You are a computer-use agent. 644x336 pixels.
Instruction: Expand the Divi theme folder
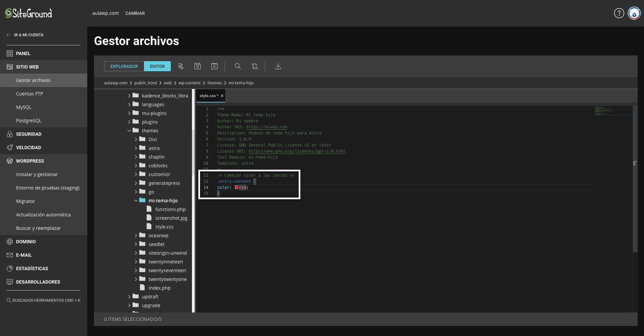point(136,139)
